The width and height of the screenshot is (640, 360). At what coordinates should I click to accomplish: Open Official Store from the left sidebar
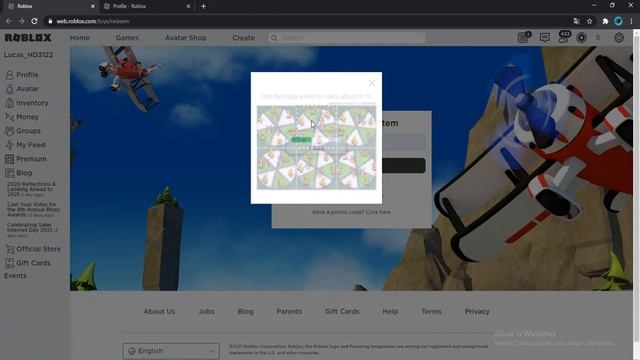click(33, 249)
